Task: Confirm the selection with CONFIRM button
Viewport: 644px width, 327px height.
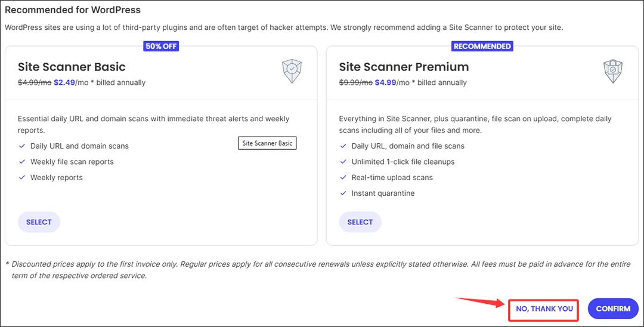Action: coord(613,309)
